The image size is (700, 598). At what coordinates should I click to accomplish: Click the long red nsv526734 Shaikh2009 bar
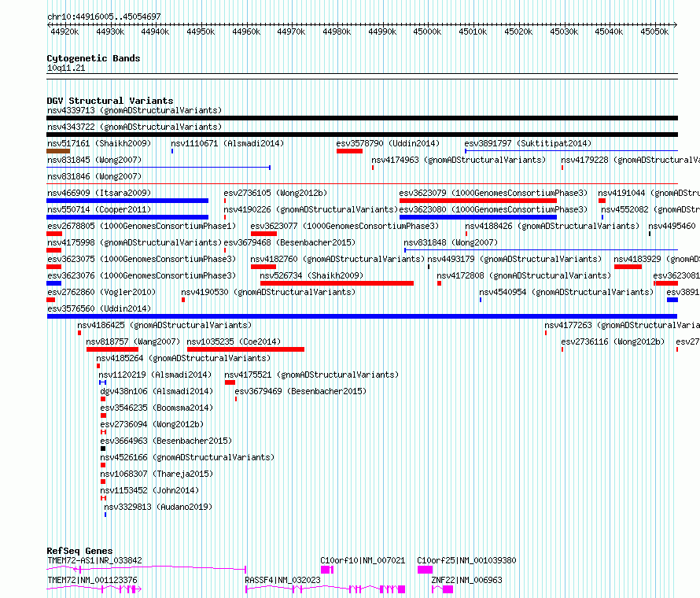pyautogui.click(x=337, y=283)
